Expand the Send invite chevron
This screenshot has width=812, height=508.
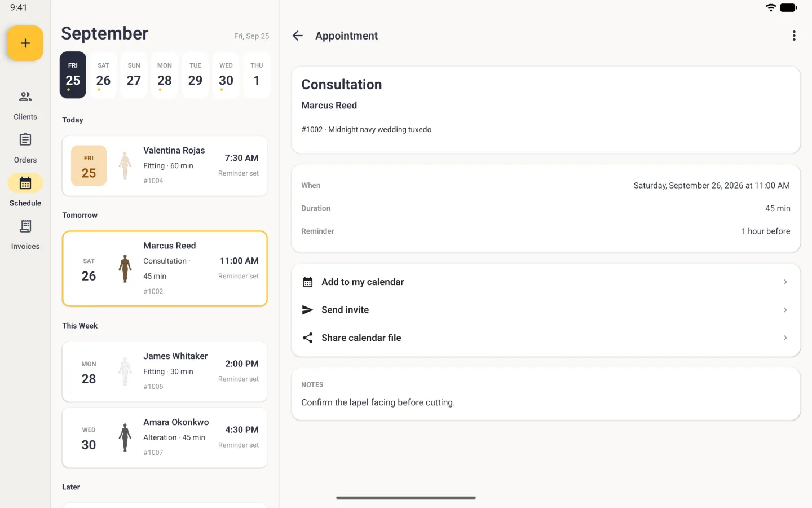785,310
